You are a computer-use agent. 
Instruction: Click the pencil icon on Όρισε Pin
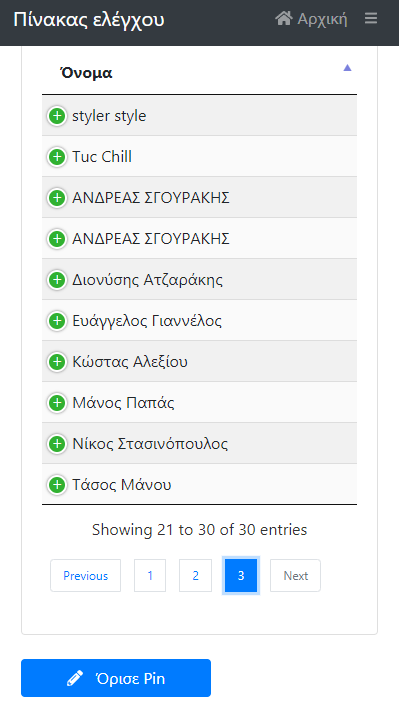coord(75,678)
